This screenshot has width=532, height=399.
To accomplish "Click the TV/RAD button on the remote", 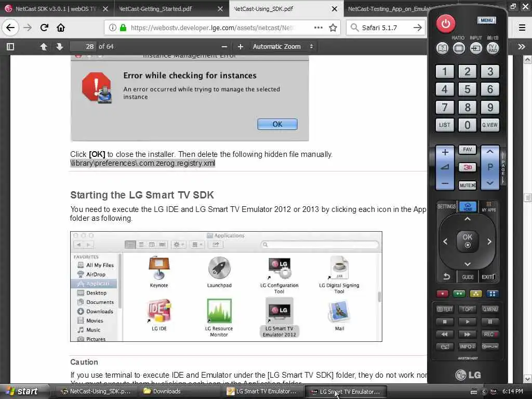I will coord(493,48).
